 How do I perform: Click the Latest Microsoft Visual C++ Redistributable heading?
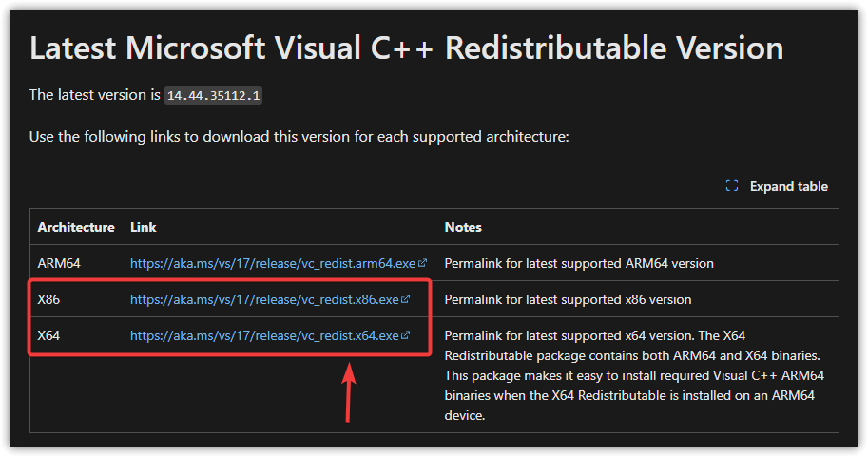[407, 48]
